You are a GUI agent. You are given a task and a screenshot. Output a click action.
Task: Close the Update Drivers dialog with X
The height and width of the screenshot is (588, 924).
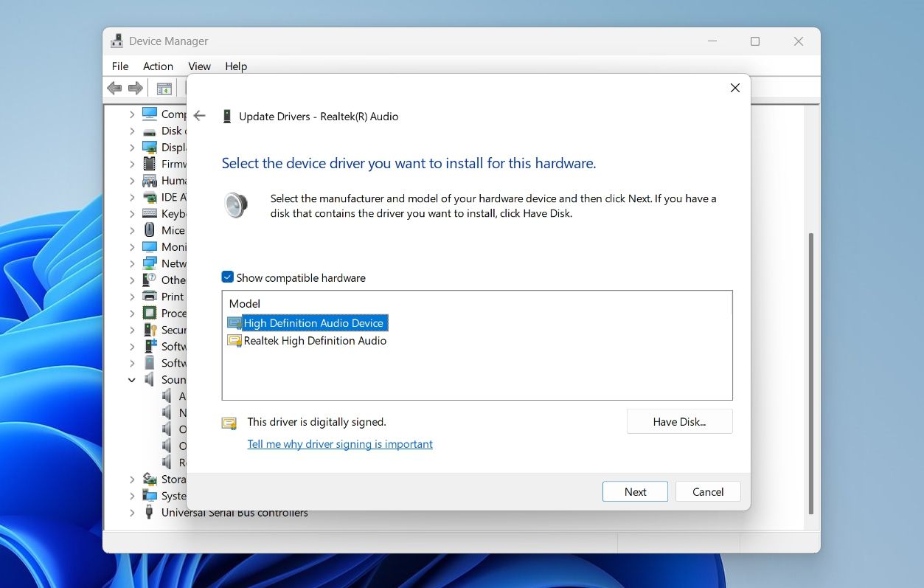click(x=734, y=88)
